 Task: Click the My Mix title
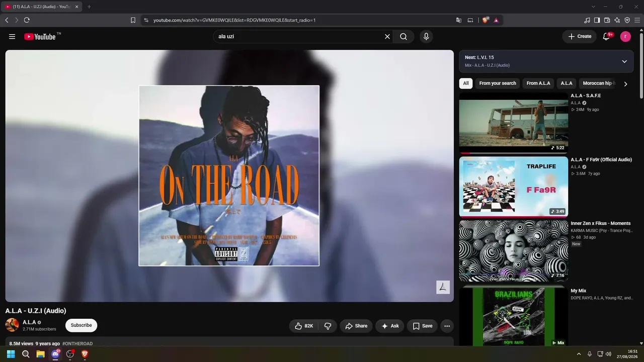point(579,291)
